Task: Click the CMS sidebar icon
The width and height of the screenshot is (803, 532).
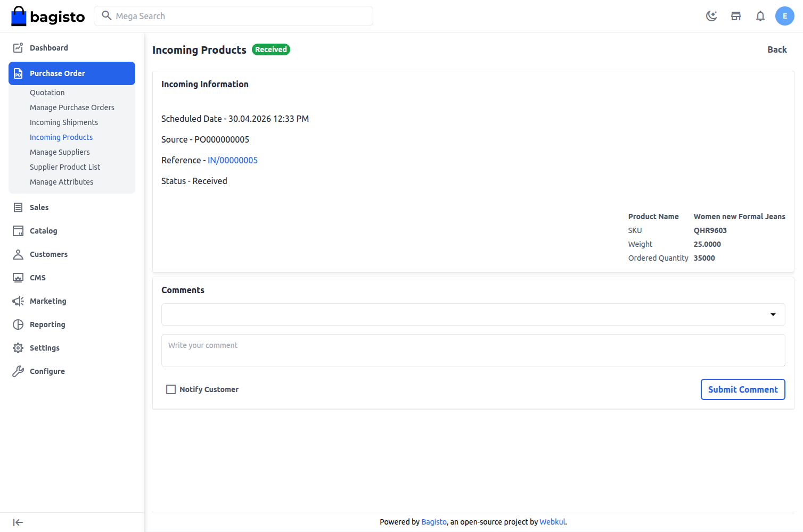Action: point(18,277)
